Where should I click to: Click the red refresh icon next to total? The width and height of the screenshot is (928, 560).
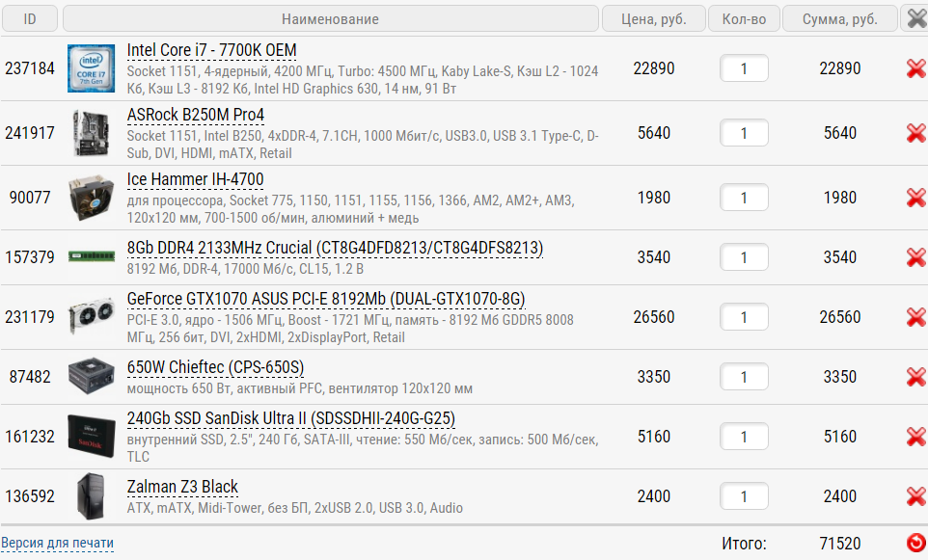(x=915, y=543)
